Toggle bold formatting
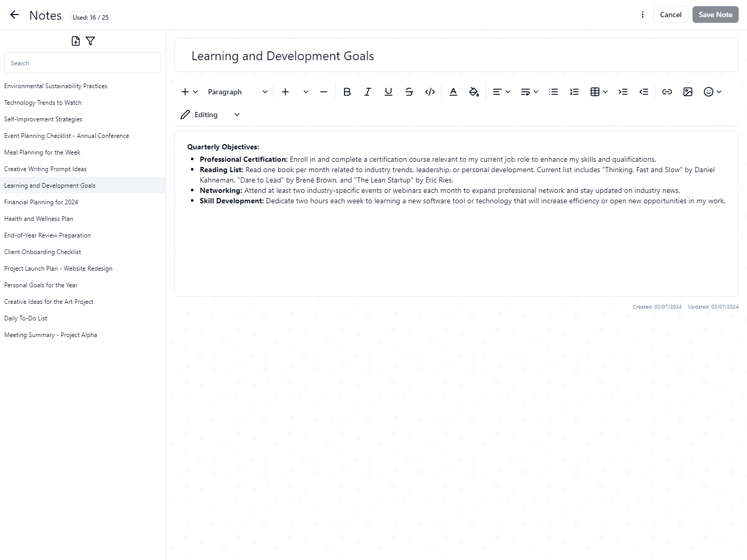Screen dimensions: 747x560 347,92
